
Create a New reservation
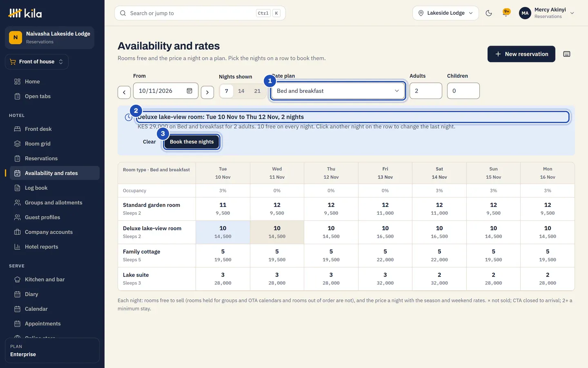[x=521, y=54]
